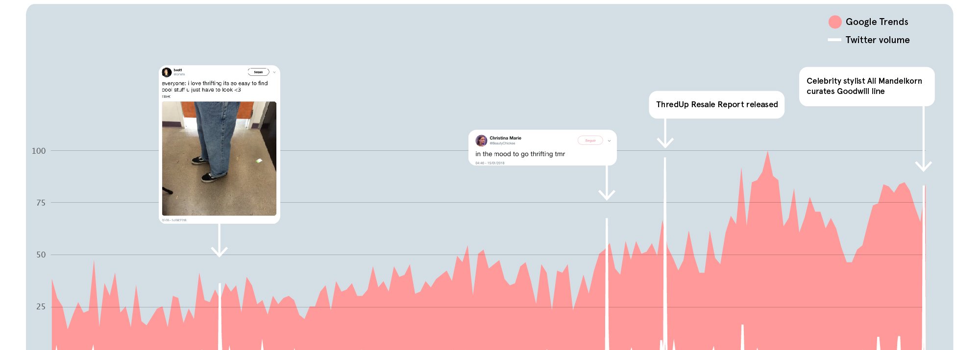980x350 pixels.
Task: Click Christina Marie's profile avatar
Action: (x=481, y=140)
